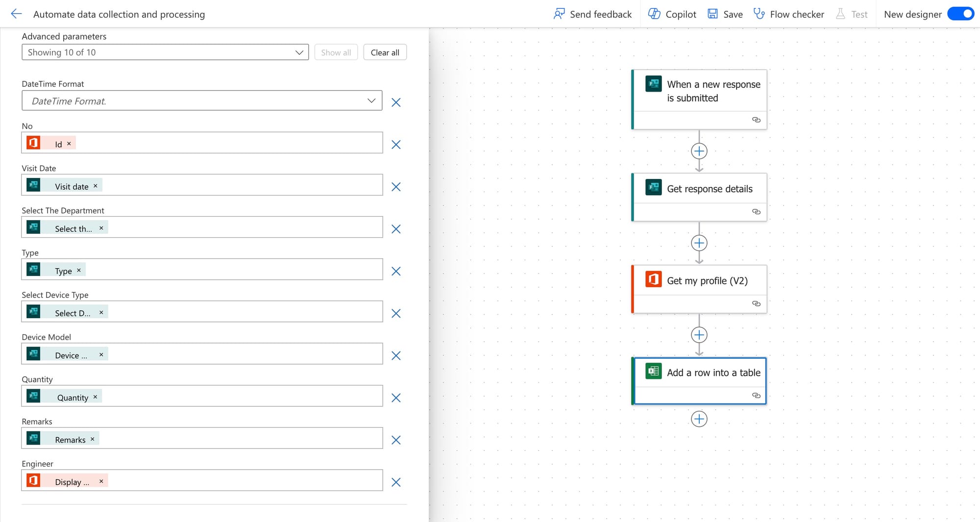The image size is (980, 522).
Task: Click the Forms icon on Get response details card
Action: tap(654, 187)
